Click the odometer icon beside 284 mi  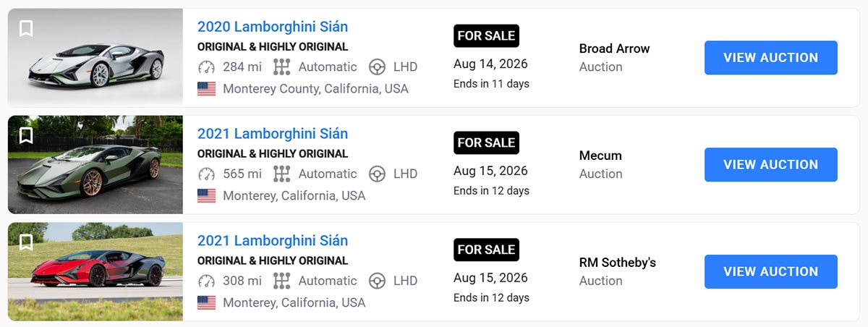coord(207,67)
